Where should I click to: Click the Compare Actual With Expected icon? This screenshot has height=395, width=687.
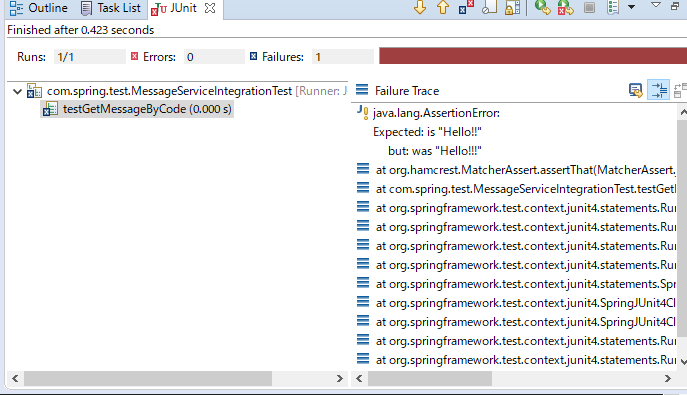tap(680, 90)
